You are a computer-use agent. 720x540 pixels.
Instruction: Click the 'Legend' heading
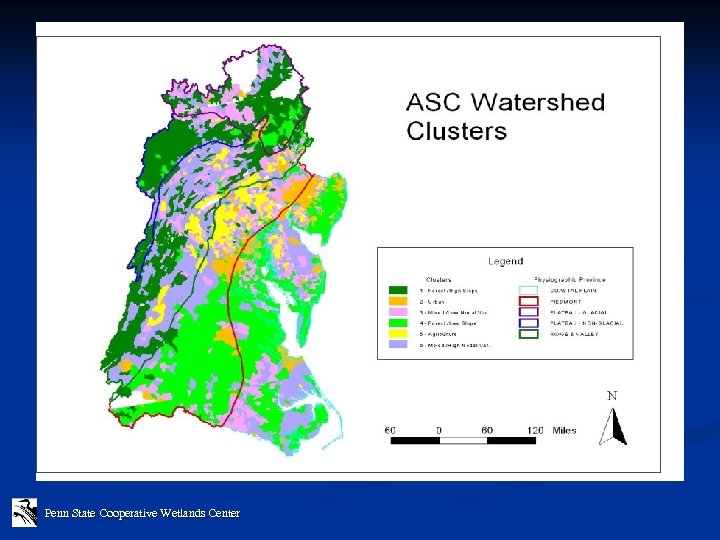pos(506,261)
